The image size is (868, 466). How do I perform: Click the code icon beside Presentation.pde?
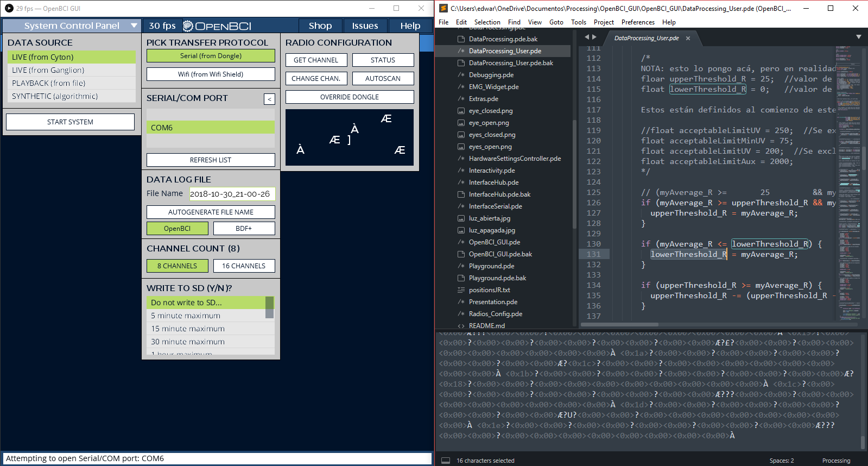461,302
